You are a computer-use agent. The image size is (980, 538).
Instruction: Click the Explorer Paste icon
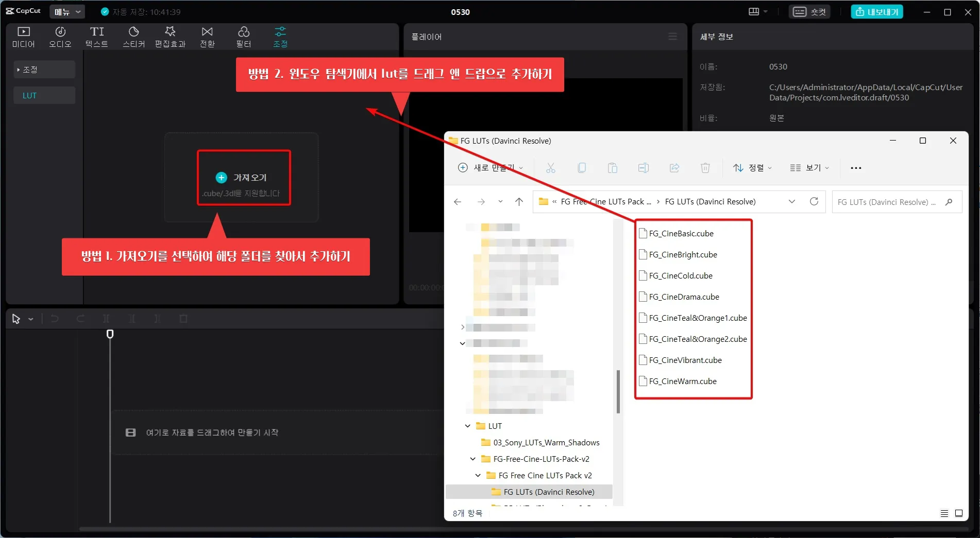(x=613, y=168)
